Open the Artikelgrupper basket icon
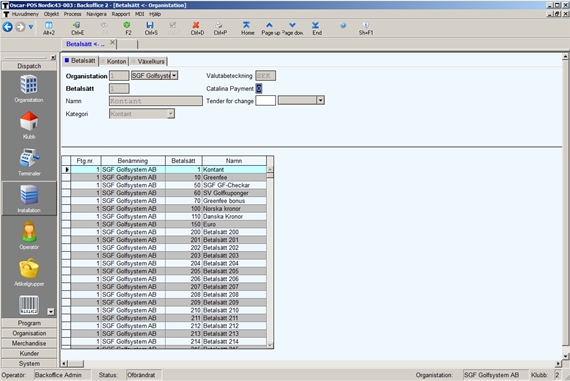570x381 pixels. 29,268
